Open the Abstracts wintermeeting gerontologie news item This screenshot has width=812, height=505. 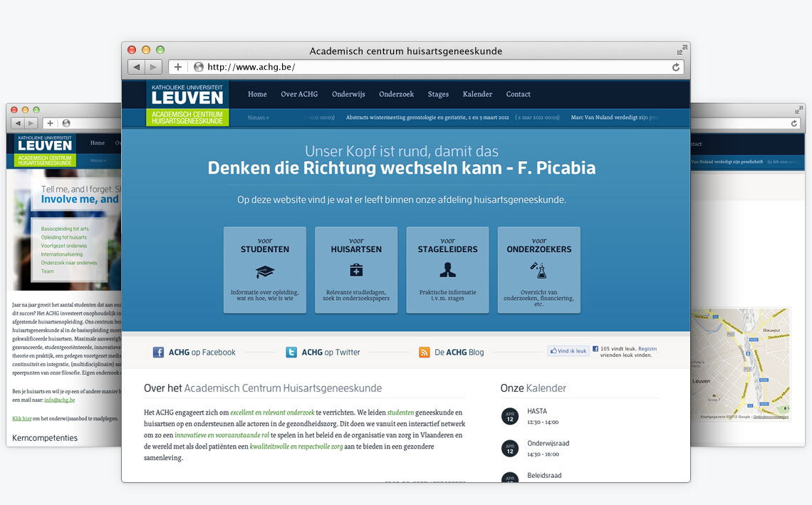pyautogui.click(x=427, y=118)
